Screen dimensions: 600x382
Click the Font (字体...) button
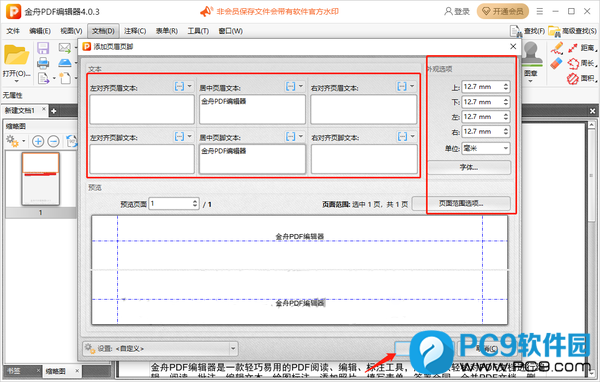pos(469,167)
